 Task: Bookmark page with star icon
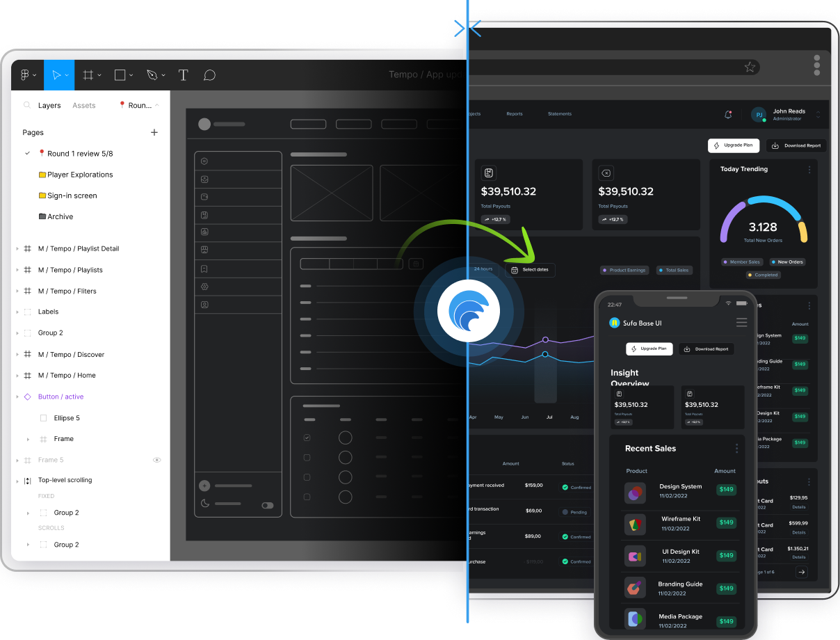[750, 67]
